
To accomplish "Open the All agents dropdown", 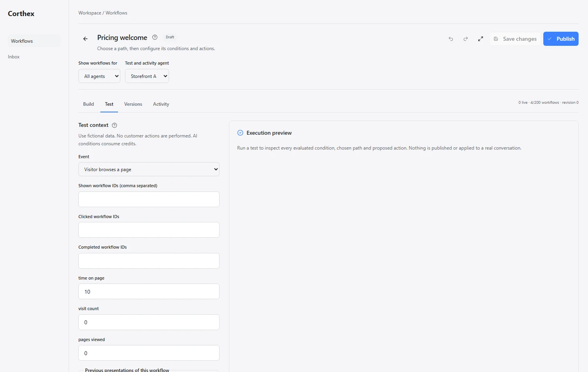I will tap(99, 76).
